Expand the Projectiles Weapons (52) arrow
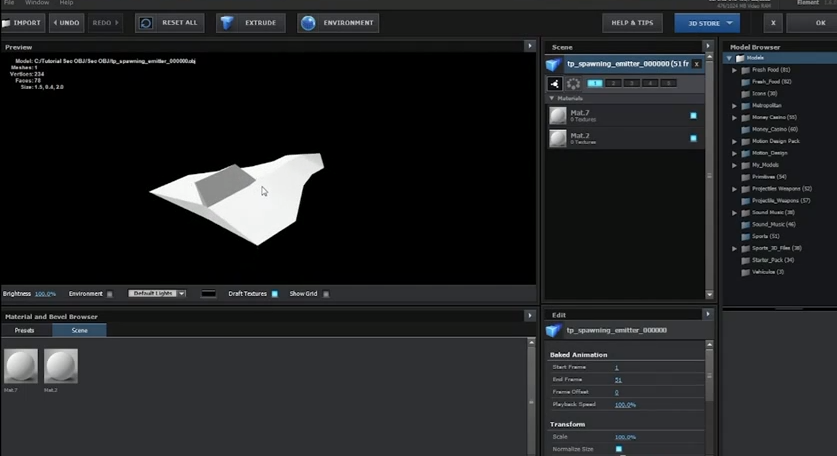Viewport: 837px width, 456px height. [x=735, y=189]
